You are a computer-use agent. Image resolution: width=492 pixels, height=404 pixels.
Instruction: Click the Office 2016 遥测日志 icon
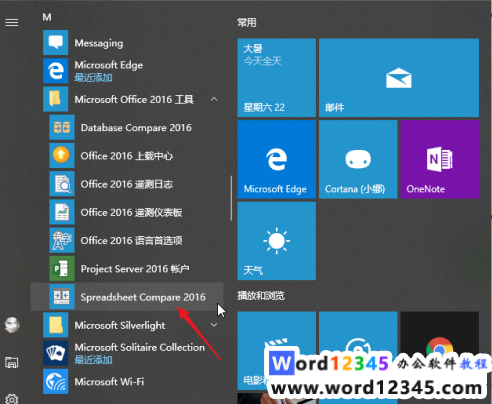[62, 184]
